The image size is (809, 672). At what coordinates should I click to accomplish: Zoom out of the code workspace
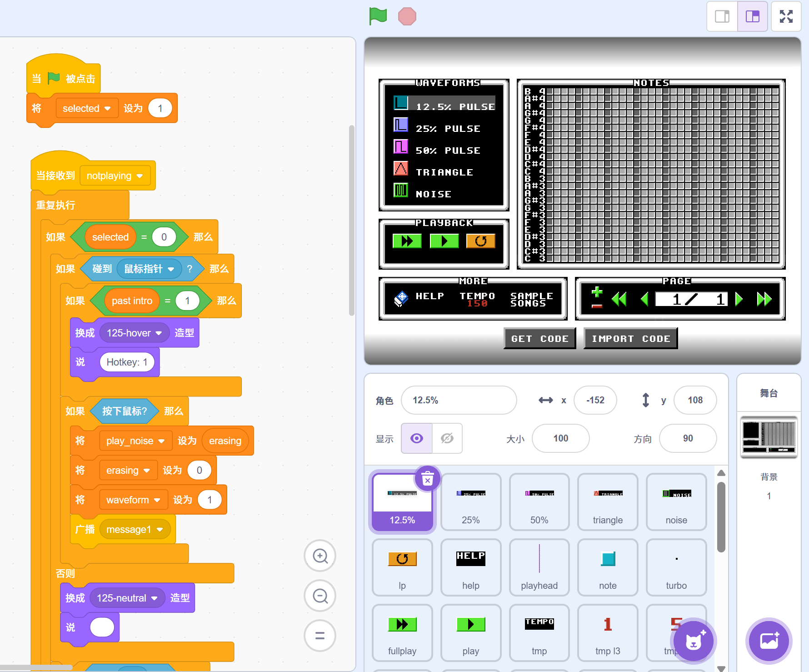pyautogui.click(x=320, y=596)
